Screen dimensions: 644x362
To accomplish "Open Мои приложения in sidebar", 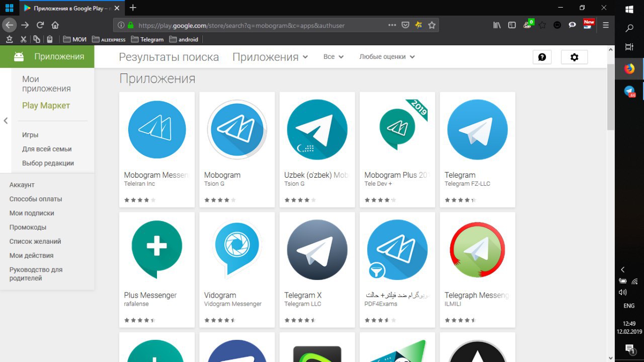I will coord(46,84).
